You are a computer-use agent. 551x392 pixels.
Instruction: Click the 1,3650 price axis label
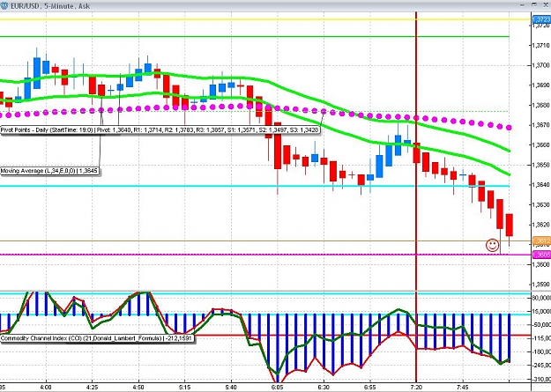[x=542, y=165]
